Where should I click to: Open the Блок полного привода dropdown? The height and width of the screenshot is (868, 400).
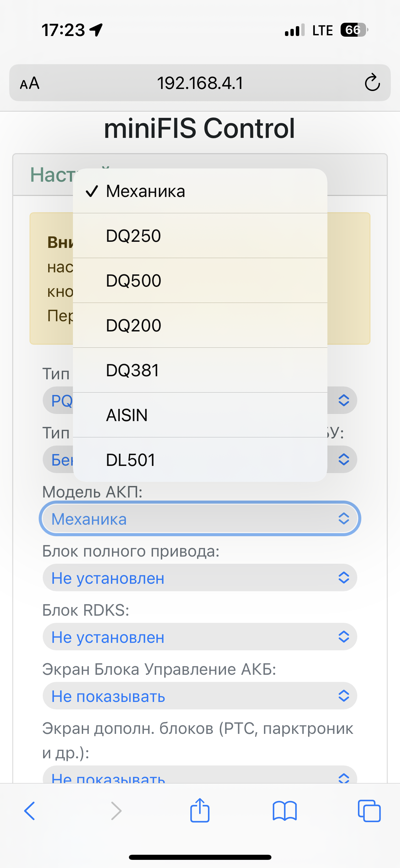tap(200, 578)
